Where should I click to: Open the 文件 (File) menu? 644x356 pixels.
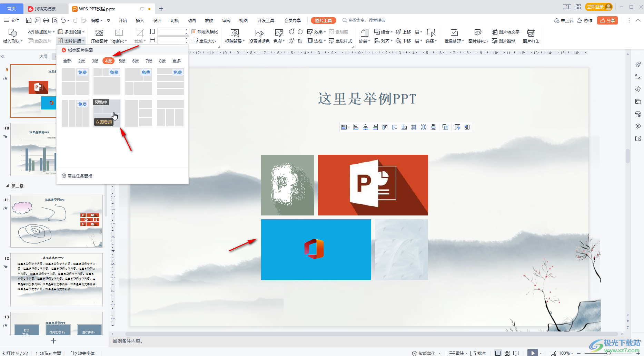click(12, 20)
